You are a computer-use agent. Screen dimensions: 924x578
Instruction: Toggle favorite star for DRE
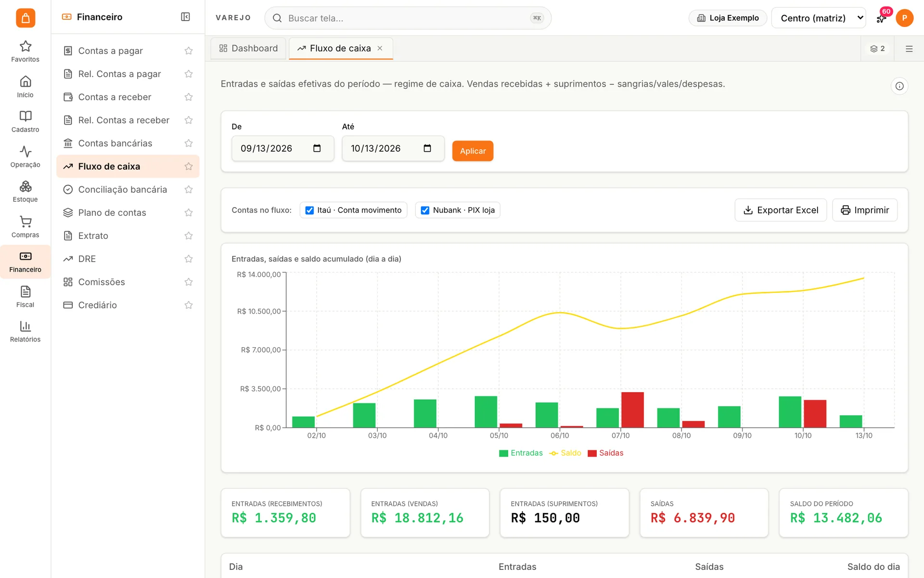click(189, 259)
